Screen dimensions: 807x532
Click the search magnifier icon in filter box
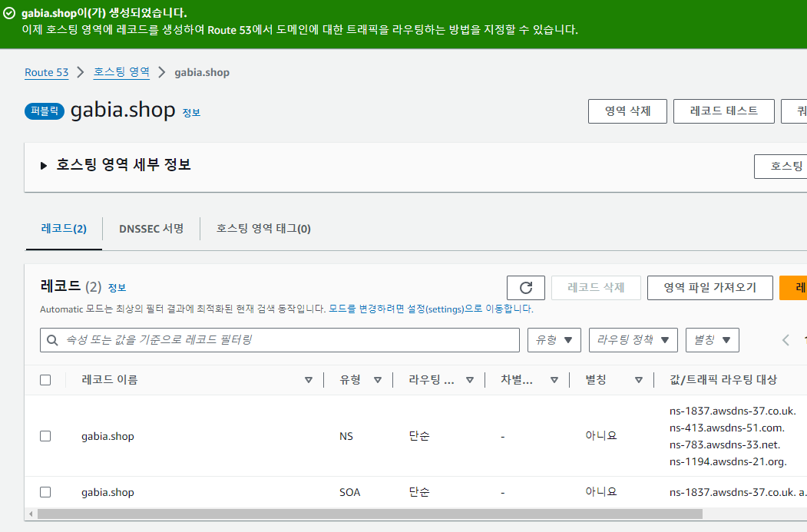click(x=52, y=340)
